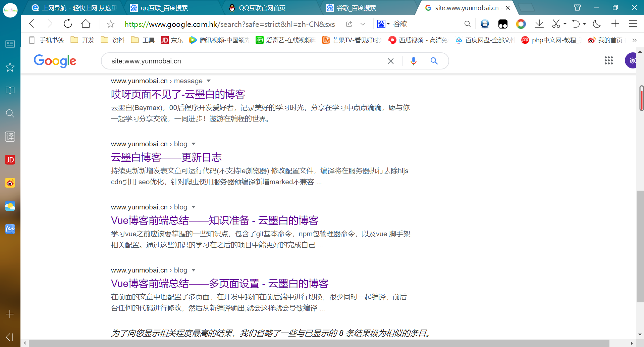Open a new tab from tab strip

[x=526, y=7]
